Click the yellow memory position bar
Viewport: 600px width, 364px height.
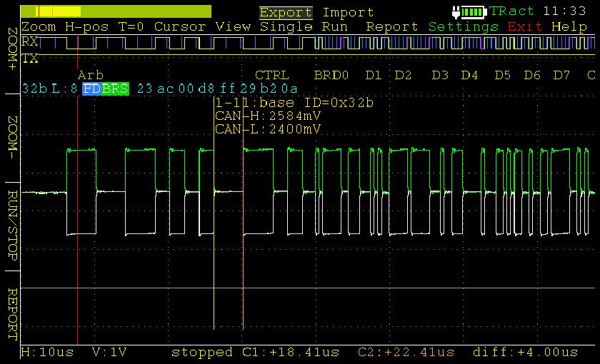116,11
